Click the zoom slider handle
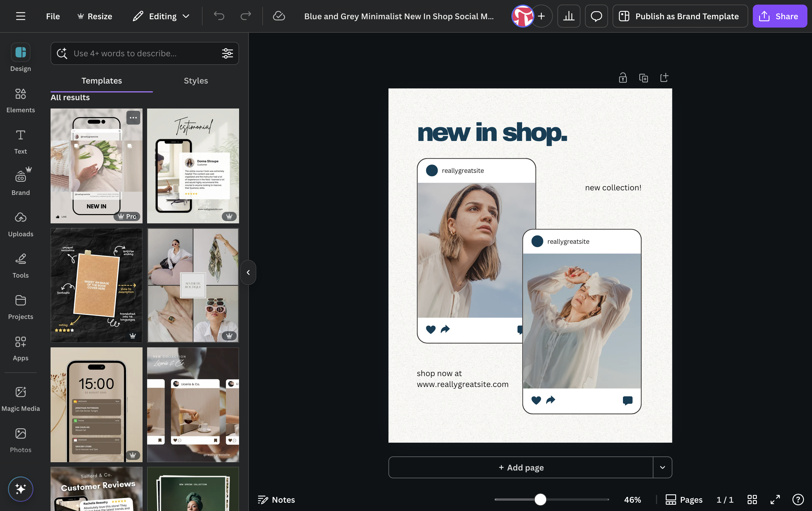This screenshot has height=511, width=812. point(540,500)
